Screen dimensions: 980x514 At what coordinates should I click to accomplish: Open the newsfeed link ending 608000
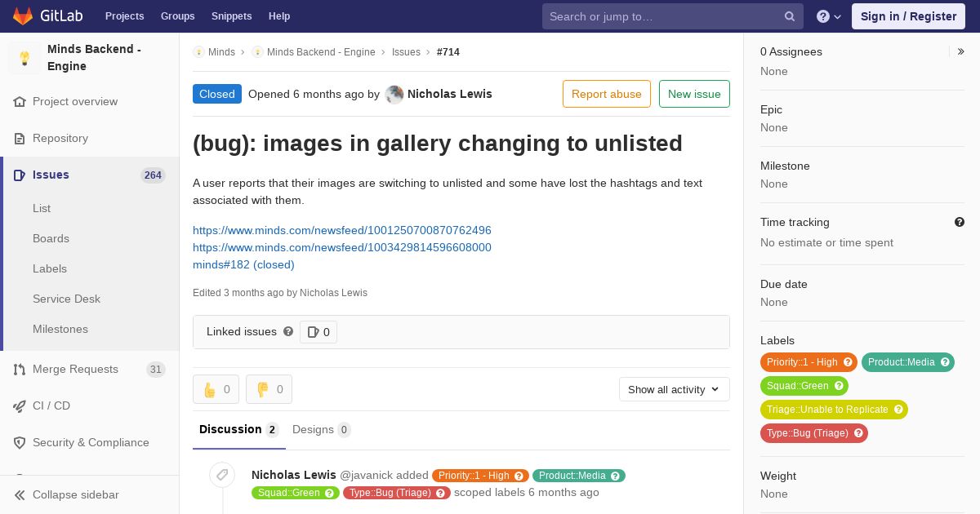click(342, 248)
